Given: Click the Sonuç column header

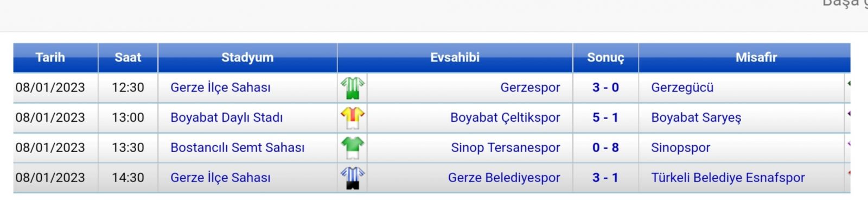Looking at the screenshot, I should coord(605,58).
